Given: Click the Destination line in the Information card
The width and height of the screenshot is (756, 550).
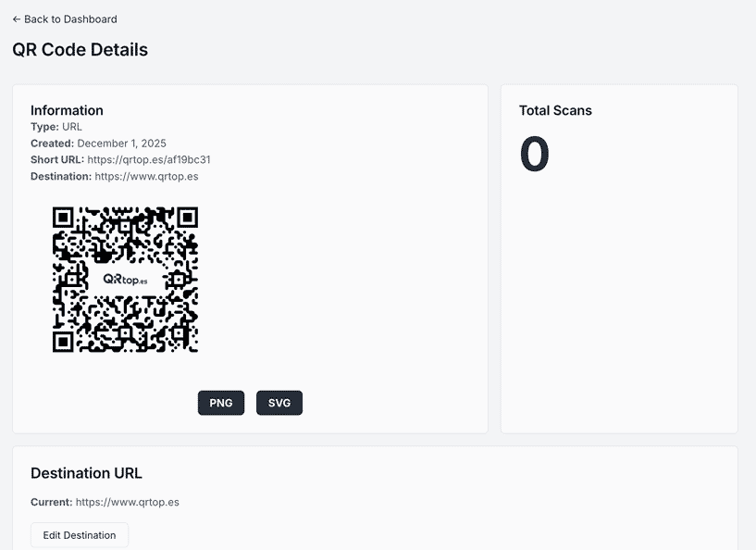Looking at the screenshot, I should click(x=114, y=177).
